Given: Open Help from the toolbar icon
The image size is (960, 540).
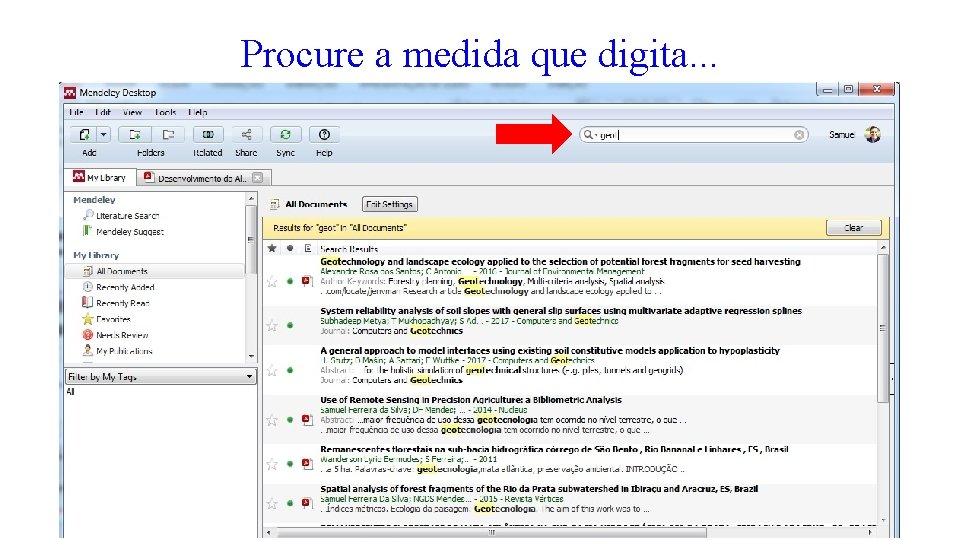Looking at the screenshot, I should coord(324,134).
